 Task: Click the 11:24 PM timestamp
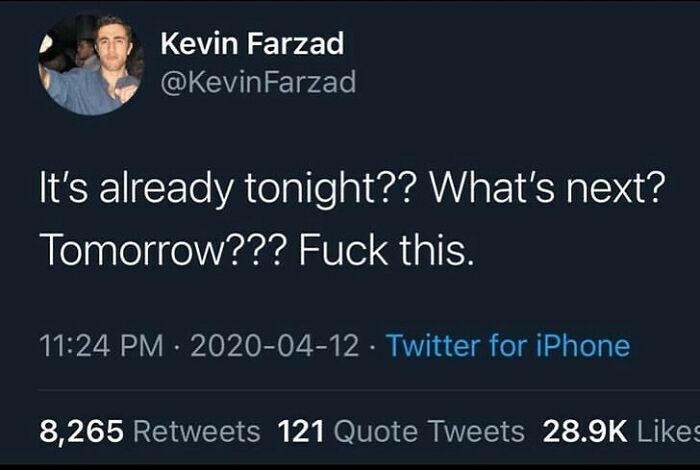pos(101,346)
